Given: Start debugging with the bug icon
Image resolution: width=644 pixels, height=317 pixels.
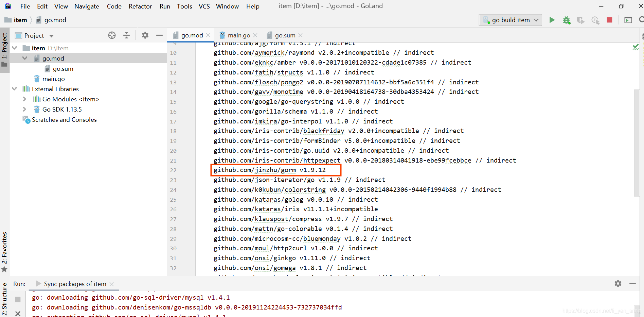Looking at the screenshot, I should (x=567, y=20).
